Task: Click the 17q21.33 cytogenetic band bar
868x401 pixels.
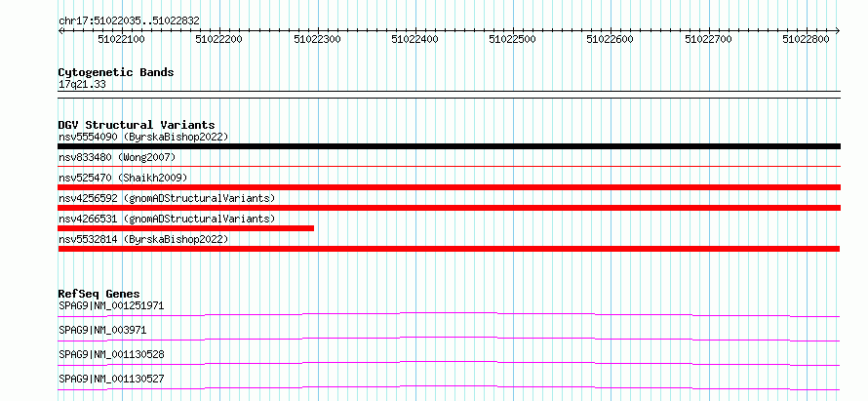Action: (449, 95)
